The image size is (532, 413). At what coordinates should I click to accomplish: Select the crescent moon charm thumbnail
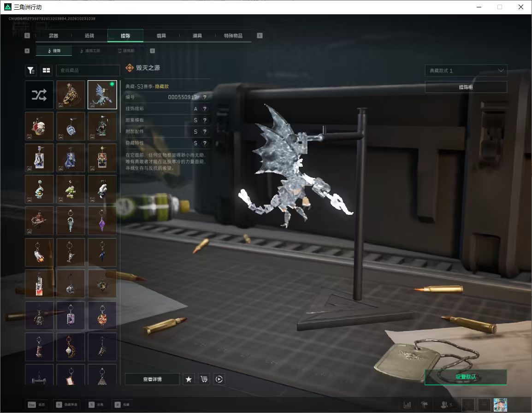tap(71, 347)
